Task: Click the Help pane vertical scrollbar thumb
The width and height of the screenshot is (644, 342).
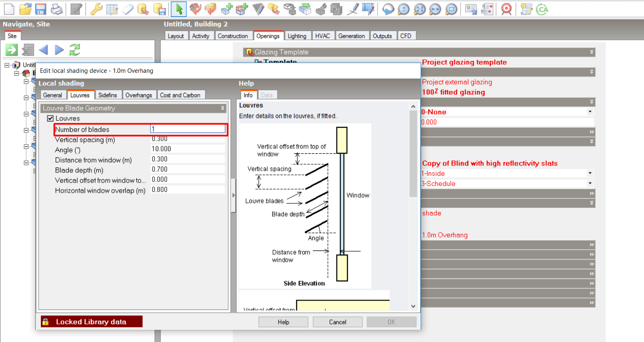Action: tap(413, 154)
